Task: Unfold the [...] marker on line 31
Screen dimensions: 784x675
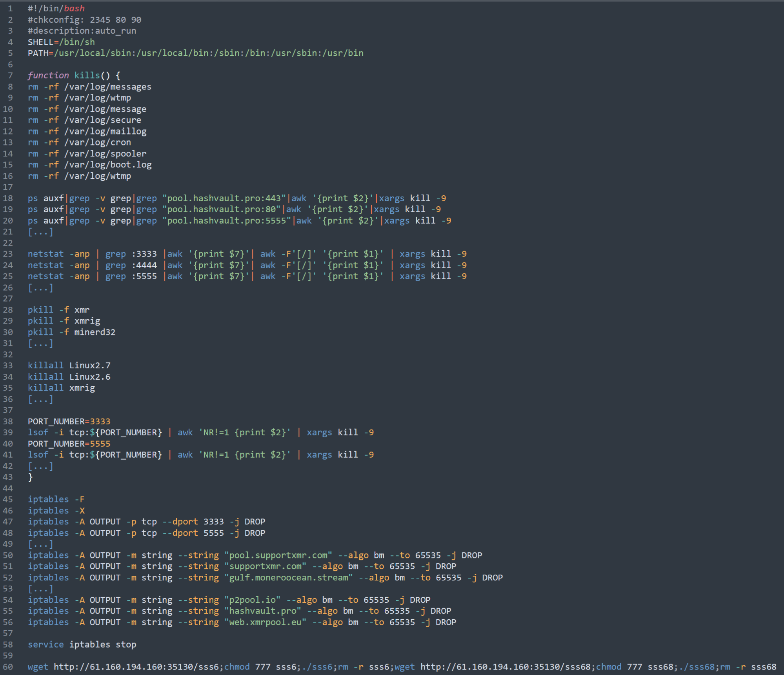Action: pos(40,343)
